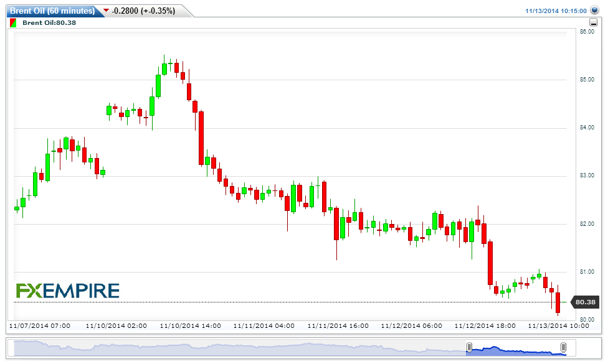This screenshot has height=364, width=608.
Task: Click the 83.00 price axis label
Action: pyautogui.click(x=587, y=176)
